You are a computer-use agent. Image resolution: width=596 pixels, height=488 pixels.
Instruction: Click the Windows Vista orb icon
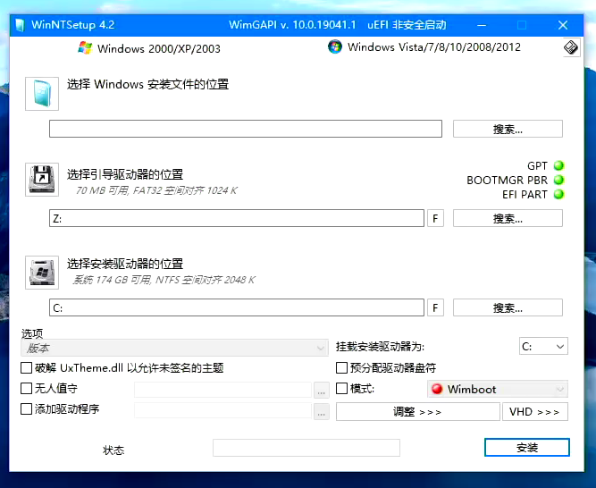click(x=335, y=47)
